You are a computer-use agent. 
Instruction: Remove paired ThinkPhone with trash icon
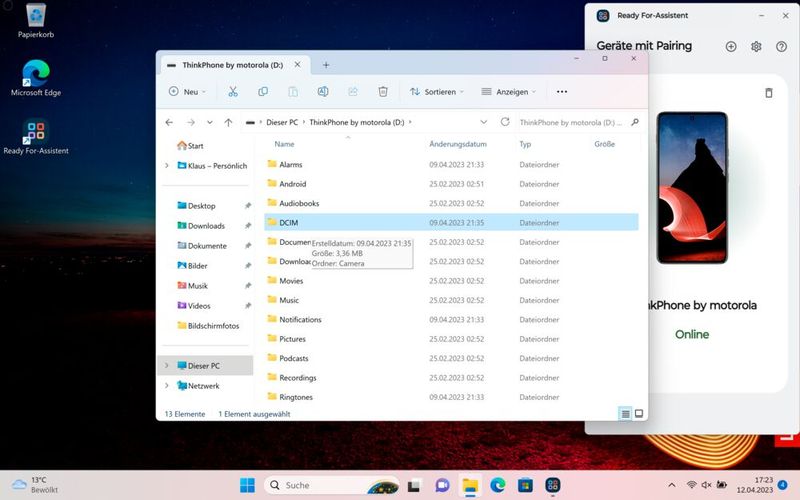pyautogui.click(x=768, y=93)
